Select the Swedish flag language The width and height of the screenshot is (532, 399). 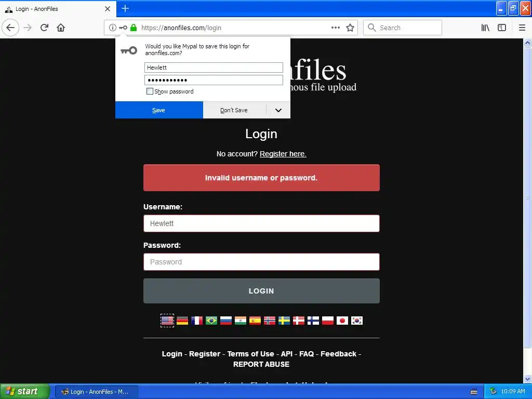click(284, 320)
